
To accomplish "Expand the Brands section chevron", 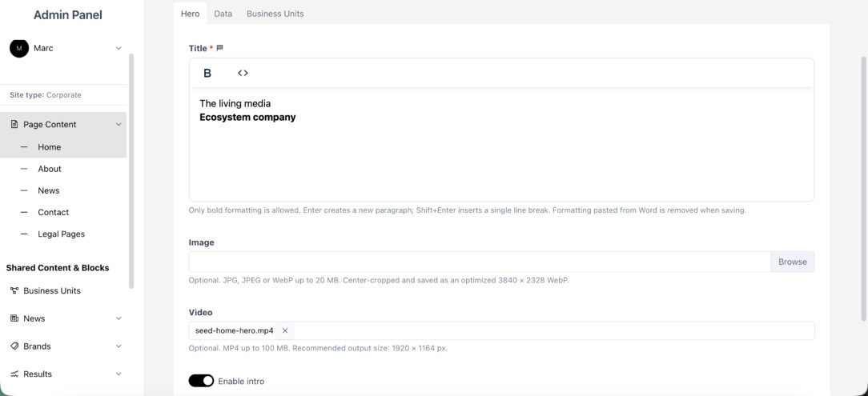I will pyautogui.click(x=119, y=346).
